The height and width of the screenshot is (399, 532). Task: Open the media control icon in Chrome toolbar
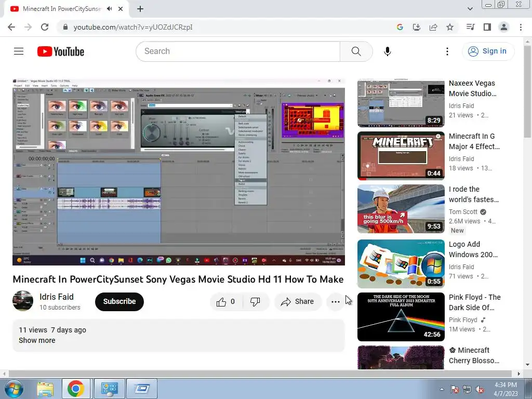pyautogui.click(x=470, y=27)
